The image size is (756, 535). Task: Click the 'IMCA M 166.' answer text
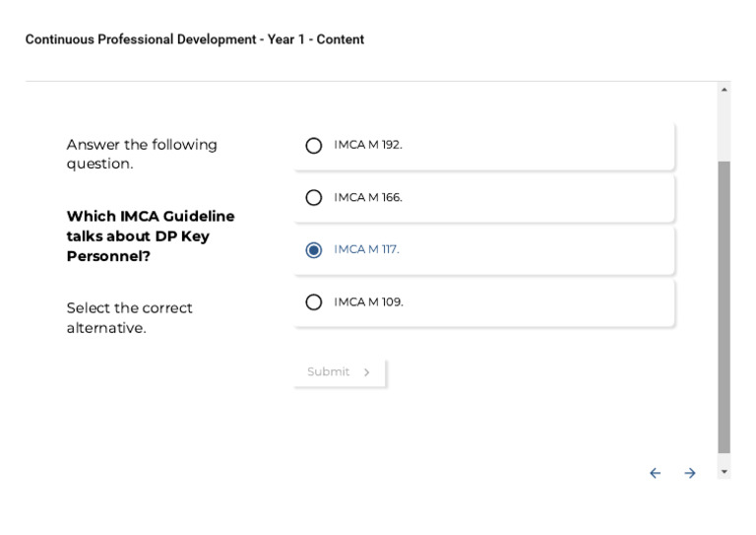[x=367, y=197]
